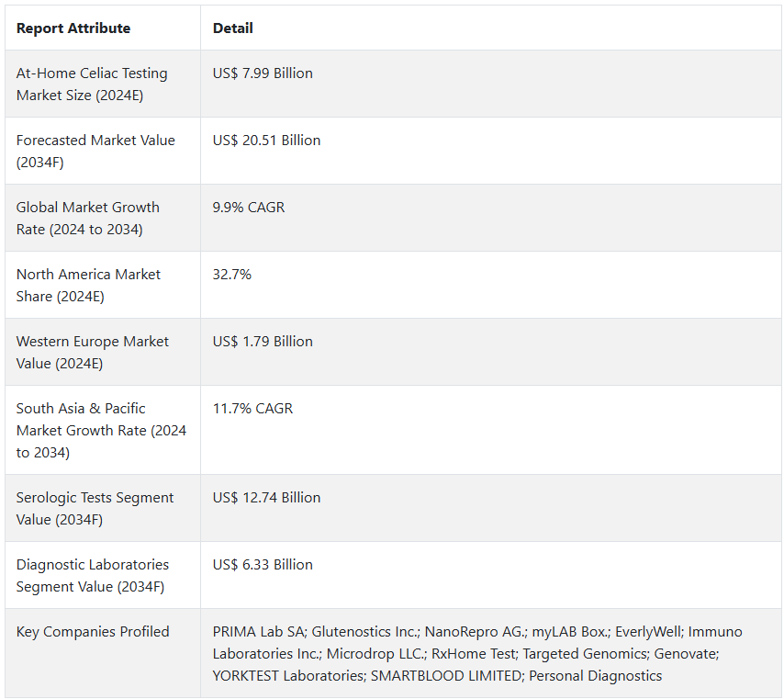The height and width of the screenshot is (699, 784).
Task: Click the 32.7% value
Action: click(232, 275)
